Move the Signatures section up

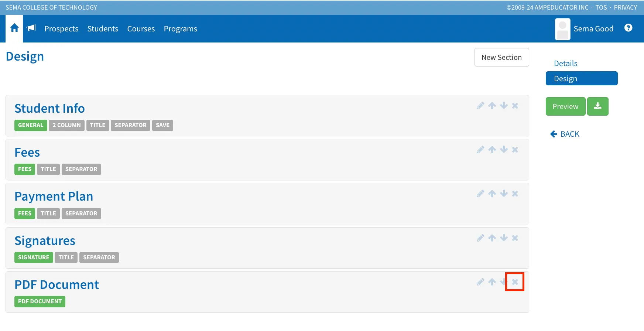(492, 238)
